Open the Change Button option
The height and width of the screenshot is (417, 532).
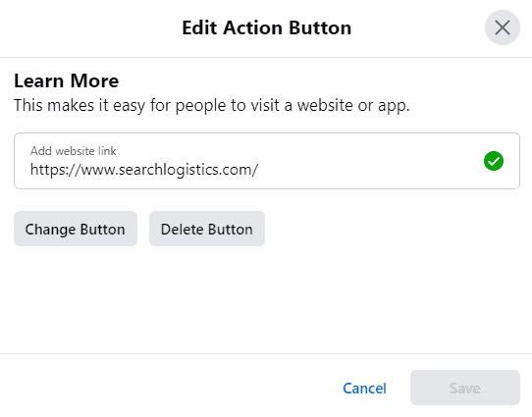(x=76, y=229)
